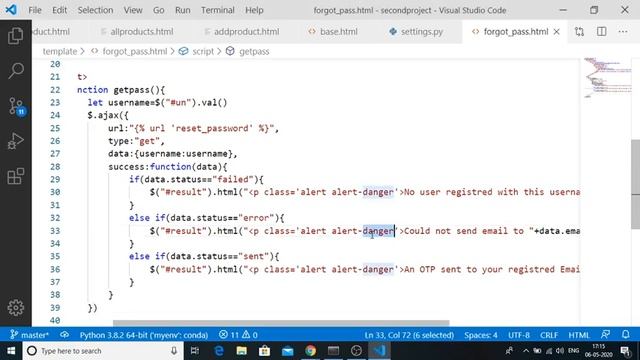Open the Explorer view in the activity bar

click(16, 36)
